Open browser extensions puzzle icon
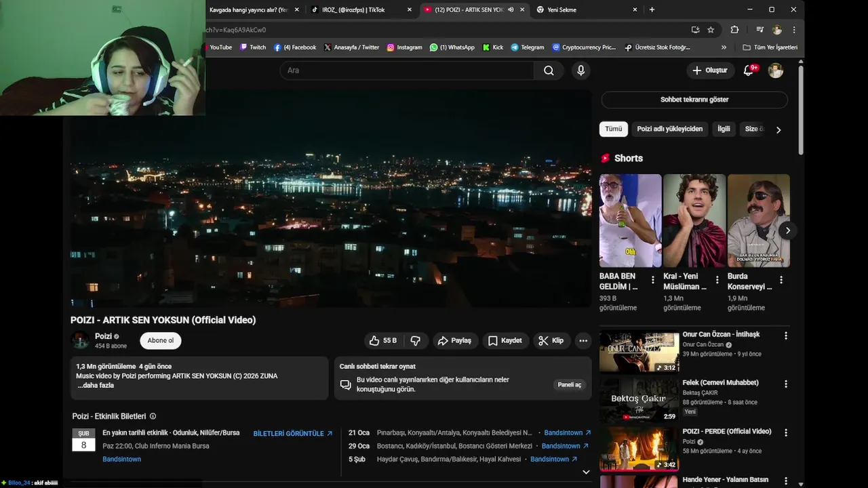The image size is (868, 488). tap(734, 30)
